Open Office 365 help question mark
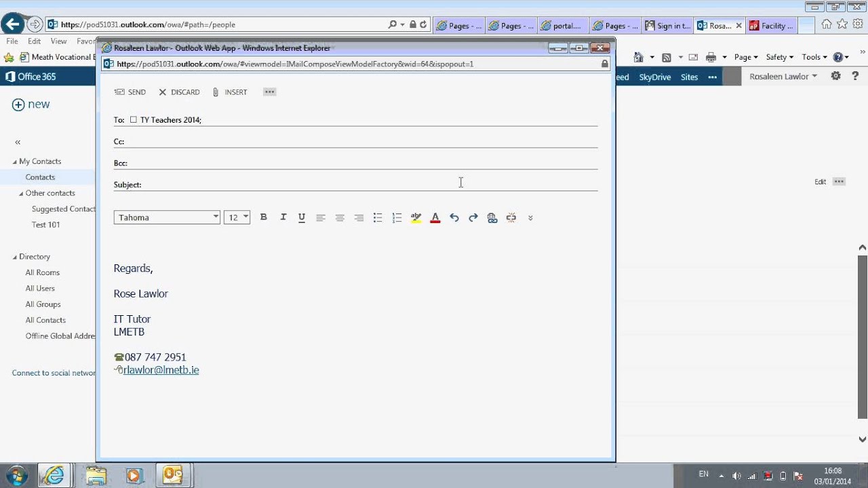This screenshot has width=868, height=488. [x=854, y=77]
